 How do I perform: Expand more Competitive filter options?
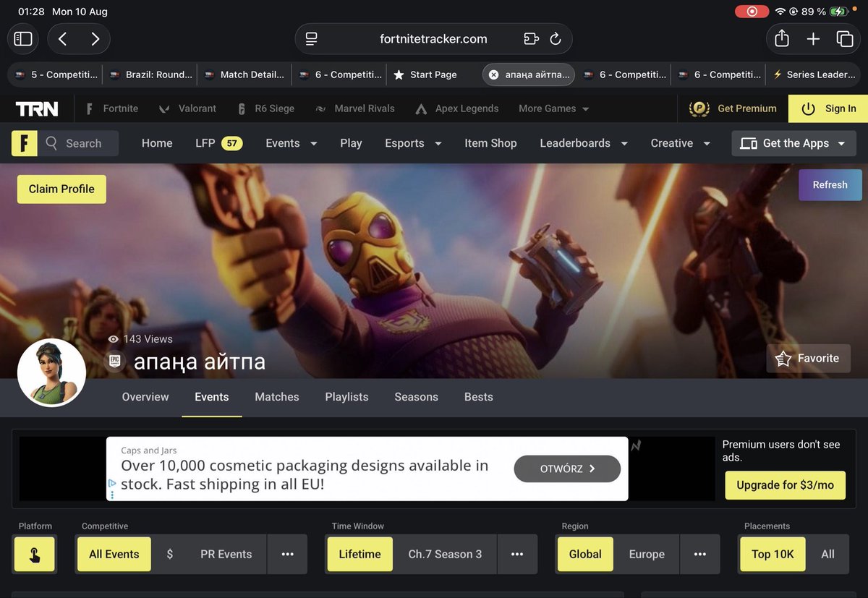click(x=287, y=555)
